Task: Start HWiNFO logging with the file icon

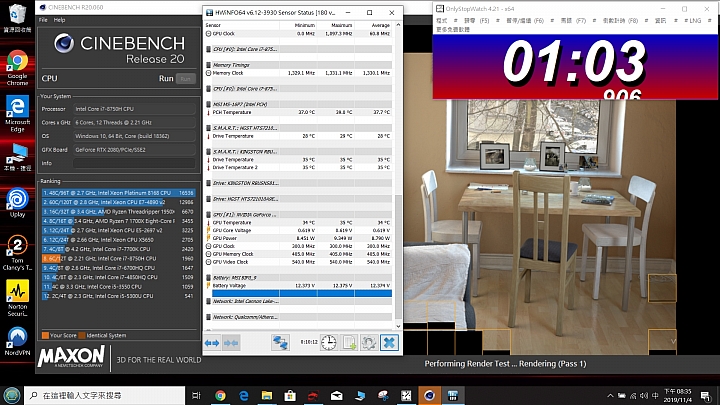Action: (x=349, y=343)
